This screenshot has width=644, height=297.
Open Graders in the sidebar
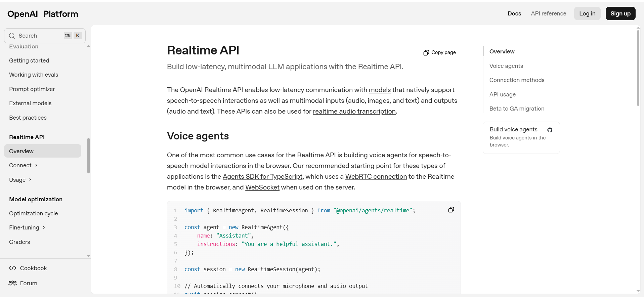[x=19, y=242]
